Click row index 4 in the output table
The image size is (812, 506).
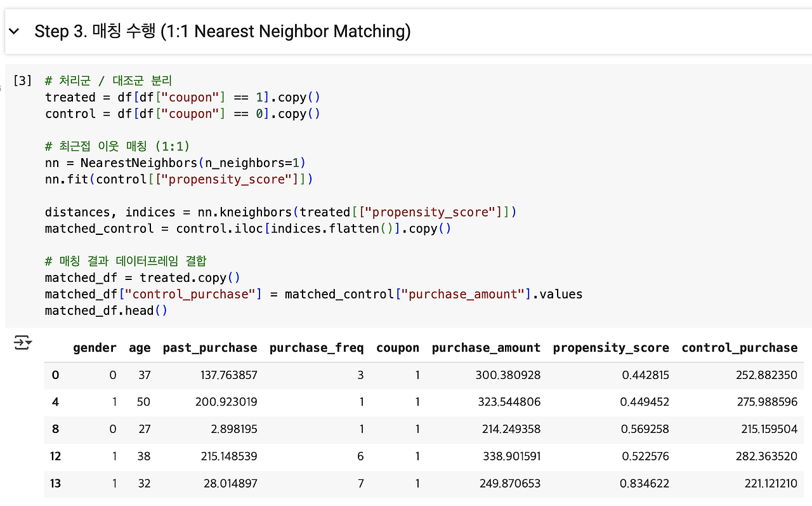click(x=55, y=402)
